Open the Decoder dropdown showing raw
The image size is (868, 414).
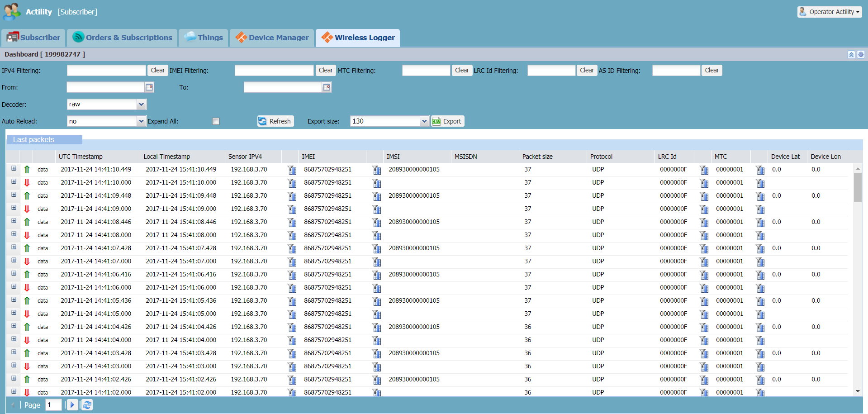point(141,105)
